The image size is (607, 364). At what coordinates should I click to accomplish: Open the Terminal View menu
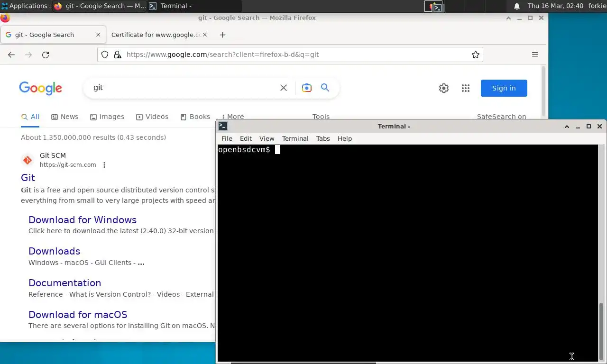point(267,138)
